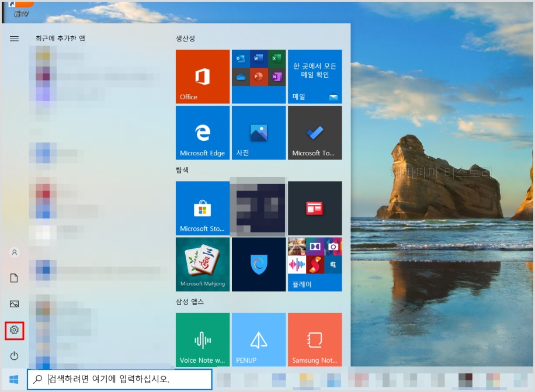Open the user account icon

[x=15, y=252]
